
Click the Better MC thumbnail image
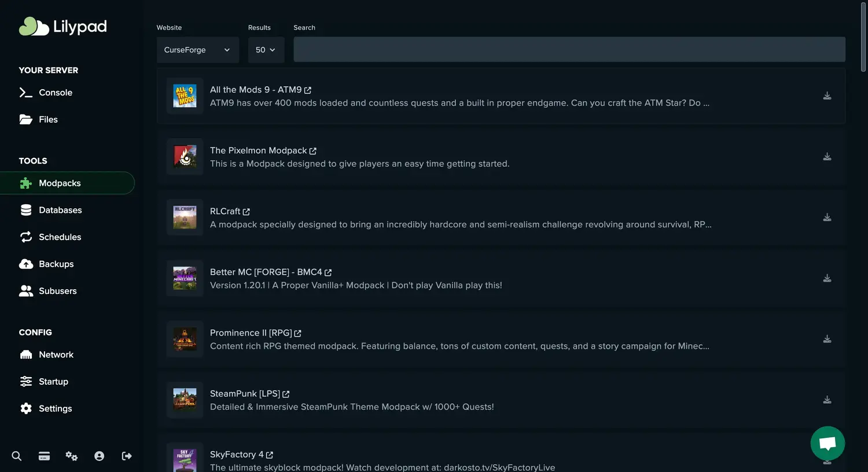pos(185,278)
